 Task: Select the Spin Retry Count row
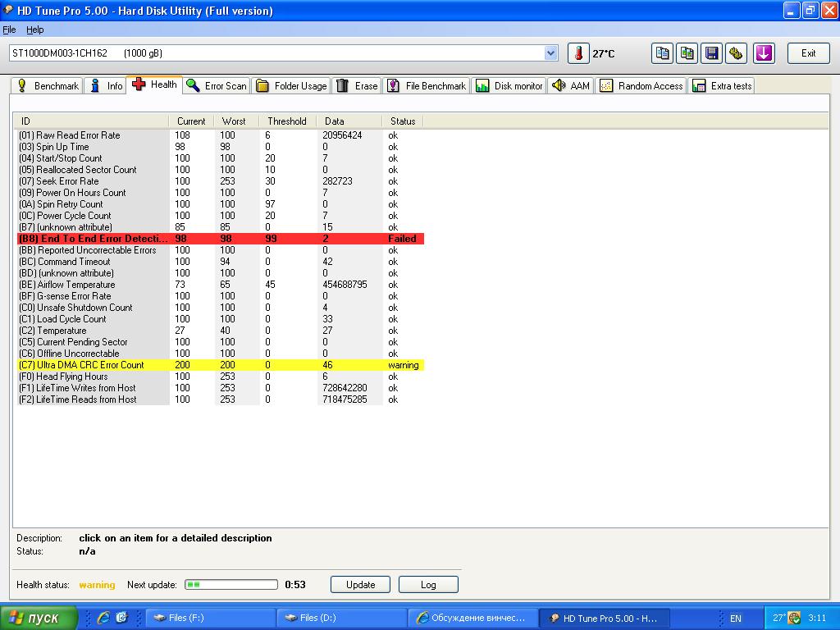point(220,204)
